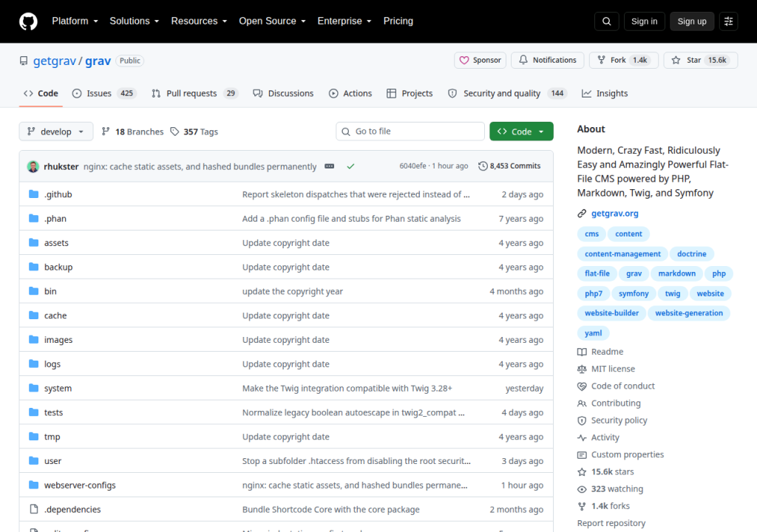Screen dimensions: 757x532
Task: Open the .phan folder icon
Action: [33, 218]
